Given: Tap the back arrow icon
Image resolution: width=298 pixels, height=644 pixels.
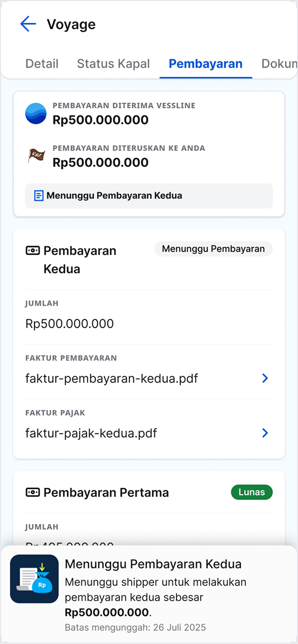Looking at the screenshot, I should pyautogui.click(x=28, y=24).
